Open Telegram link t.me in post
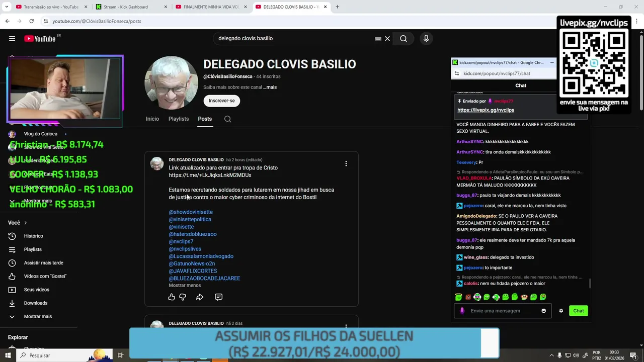 pyautogui.click(x=210, y=175)
